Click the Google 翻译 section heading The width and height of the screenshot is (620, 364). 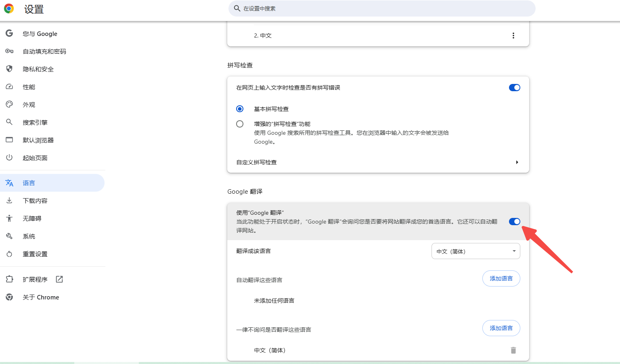245,191
